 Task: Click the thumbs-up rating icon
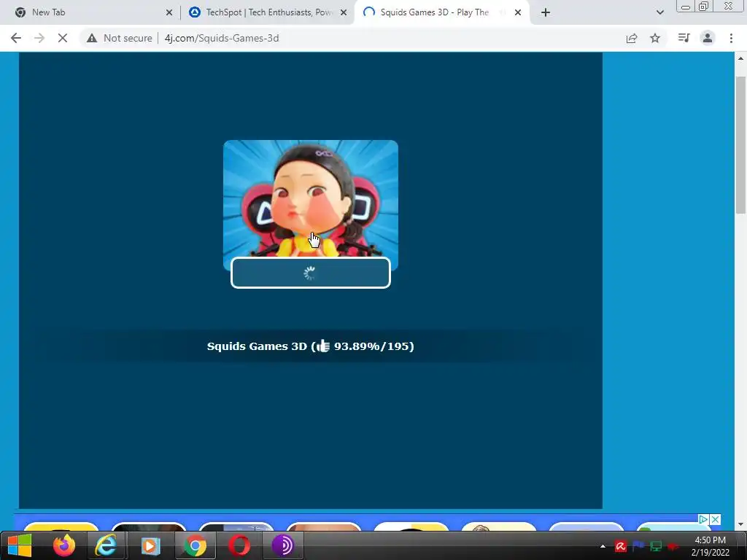pos(323,346)
